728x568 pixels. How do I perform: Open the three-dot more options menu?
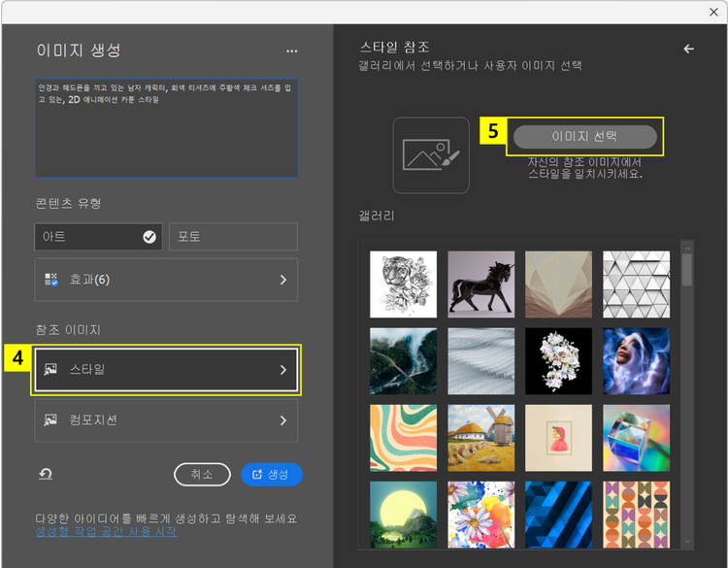pyautogui.click(x=291, y=51)
